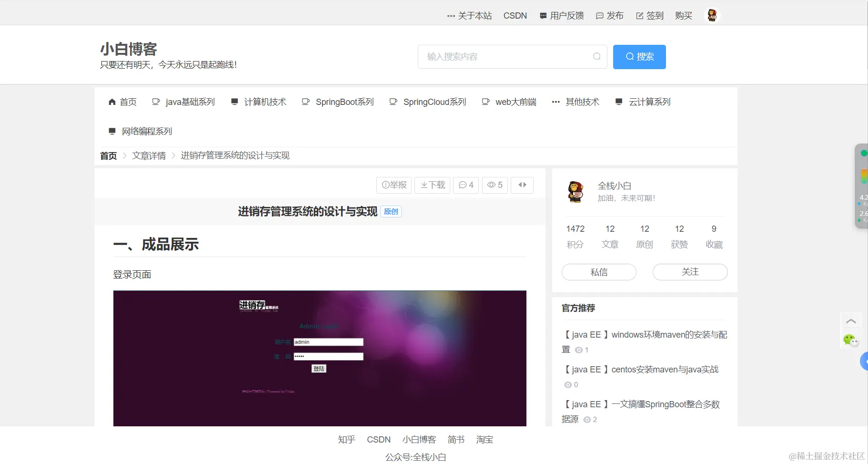Screen dimensions: 868x464
Task: Click the 12 原创 stat
Action: coord(645,237)
